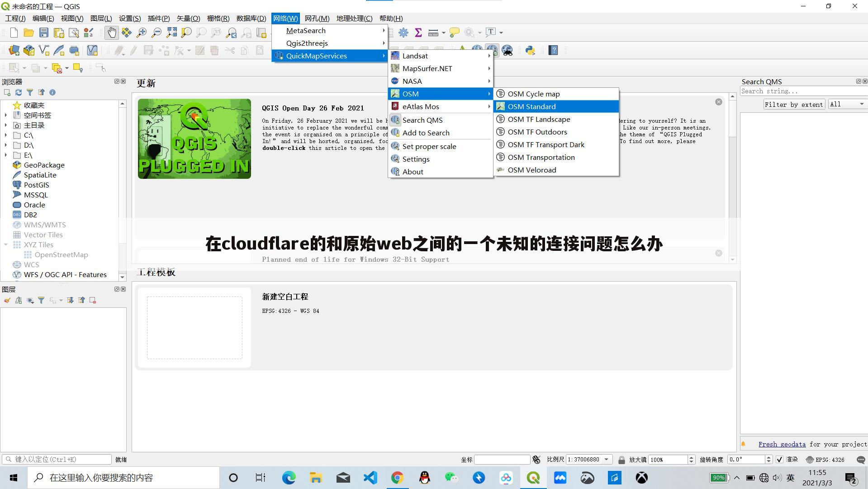Open the New Print Layout icon

point(58,33)
